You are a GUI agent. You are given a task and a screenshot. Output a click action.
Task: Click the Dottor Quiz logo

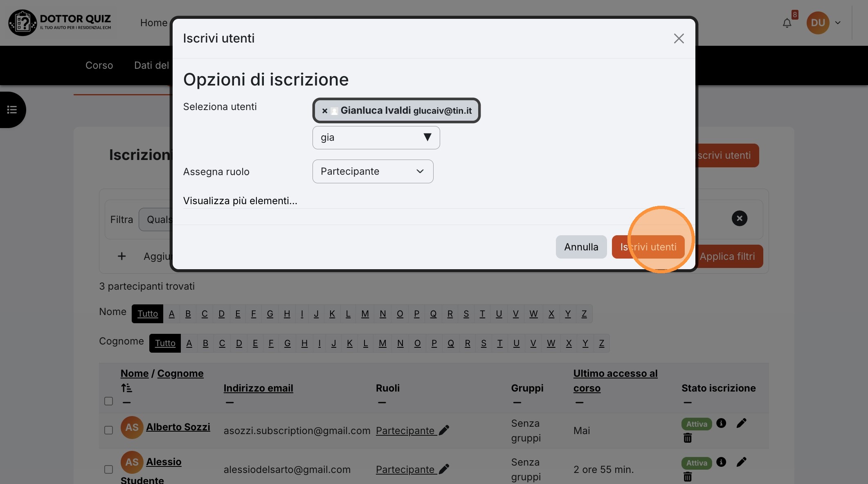61,23
